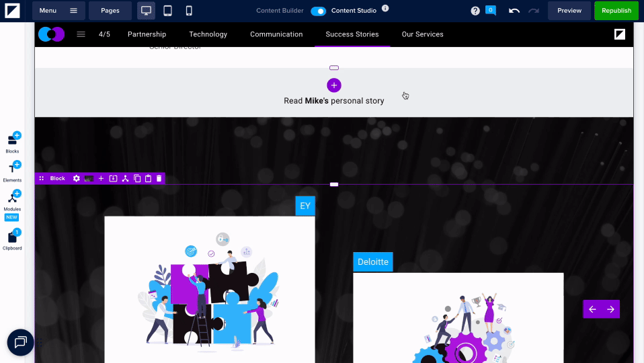Image resolution: width=644 pixels, height=363 pixels.
Task: Open the Modules panel in sidebar
Action: pos(13,200)
